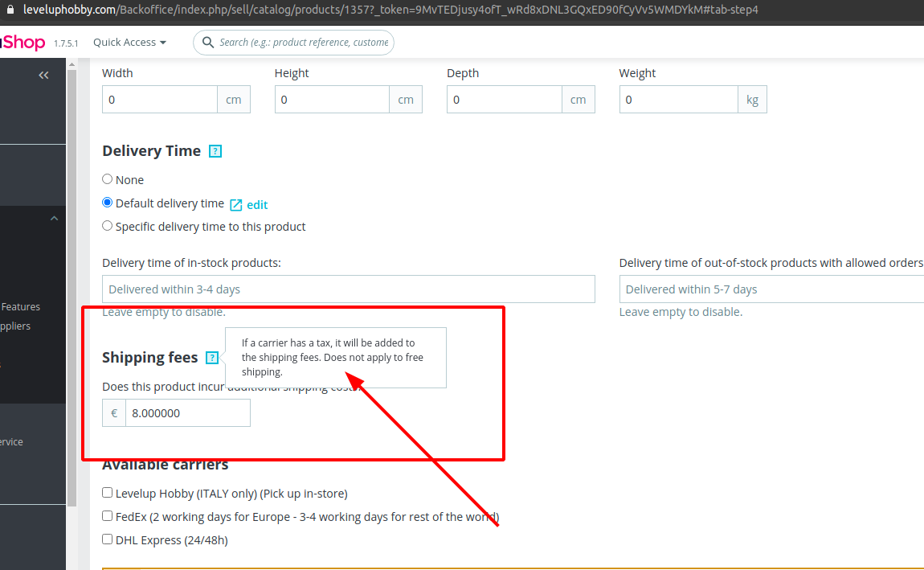The width and height of the screenshot is (924, 570).
Task: Select the None delivery time option
Action: pyautogui.click(x=107, y=179)
